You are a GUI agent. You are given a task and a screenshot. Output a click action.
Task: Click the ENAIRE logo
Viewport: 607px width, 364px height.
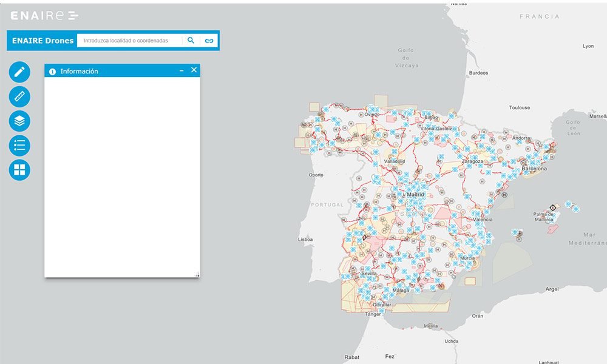pos(44,16)
